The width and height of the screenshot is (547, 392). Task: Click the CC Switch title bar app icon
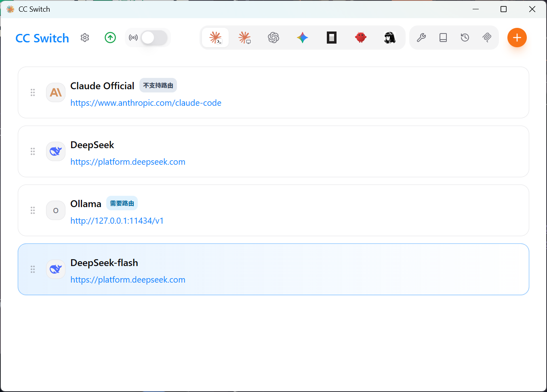11,9
